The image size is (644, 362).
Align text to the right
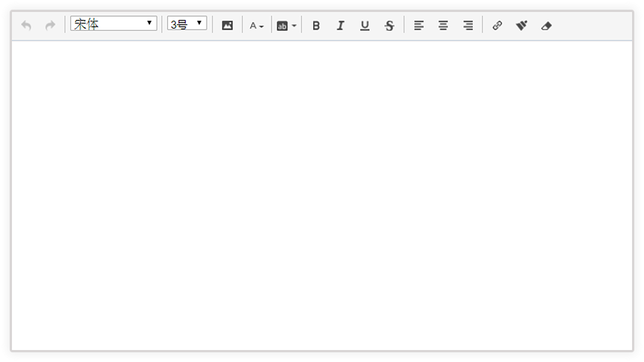pos(468,25)
